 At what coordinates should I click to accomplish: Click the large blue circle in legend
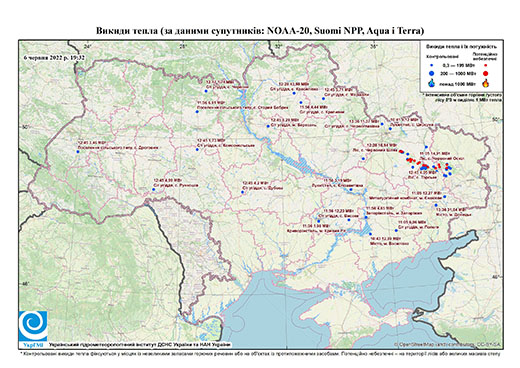[x=432, y=73]
